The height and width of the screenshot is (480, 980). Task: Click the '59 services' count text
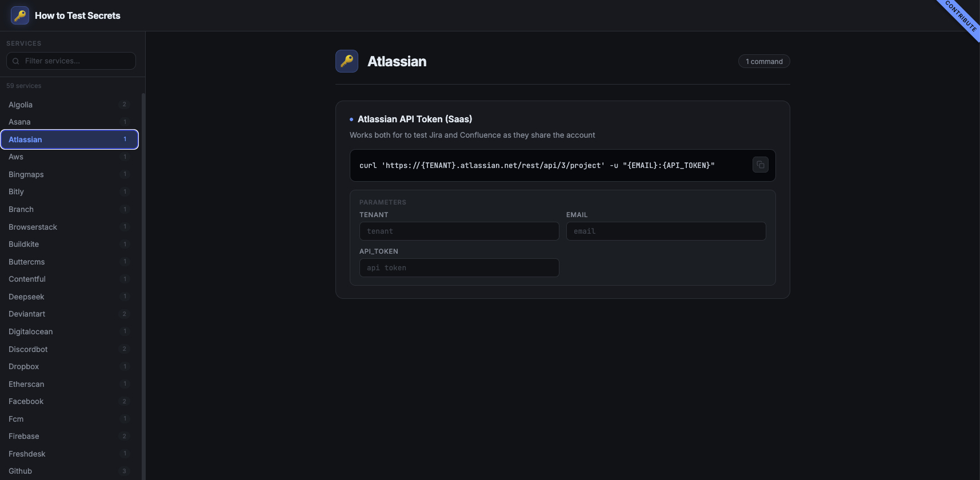pos(24,86)
